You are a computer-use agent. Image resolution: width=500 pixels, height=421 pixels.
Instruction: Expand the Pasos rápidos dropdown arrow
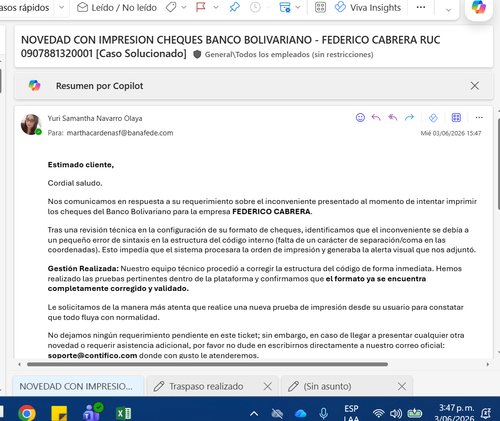[61, 7]
